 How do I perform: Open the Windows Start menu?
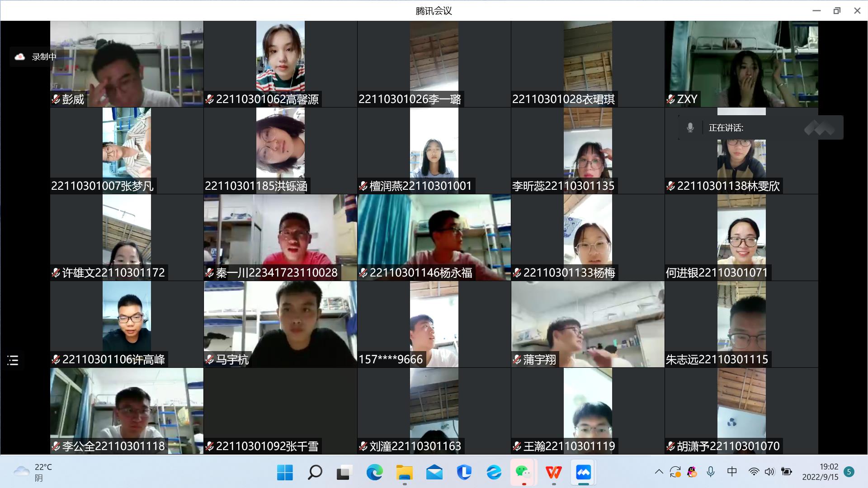pyautogui.click(x=285, y=473)
